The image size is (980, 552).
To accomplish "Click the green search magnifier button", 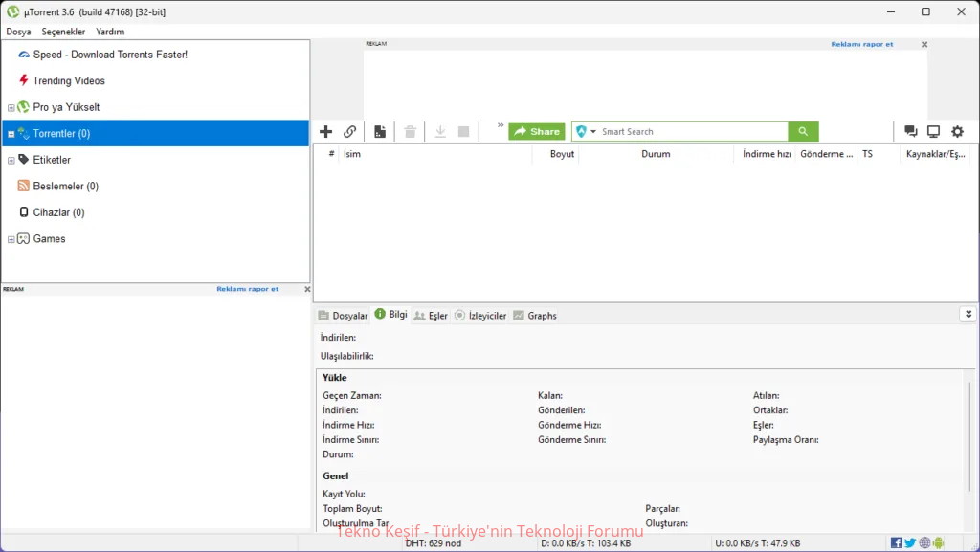I will pyautogui.click(x=803, y=132).
